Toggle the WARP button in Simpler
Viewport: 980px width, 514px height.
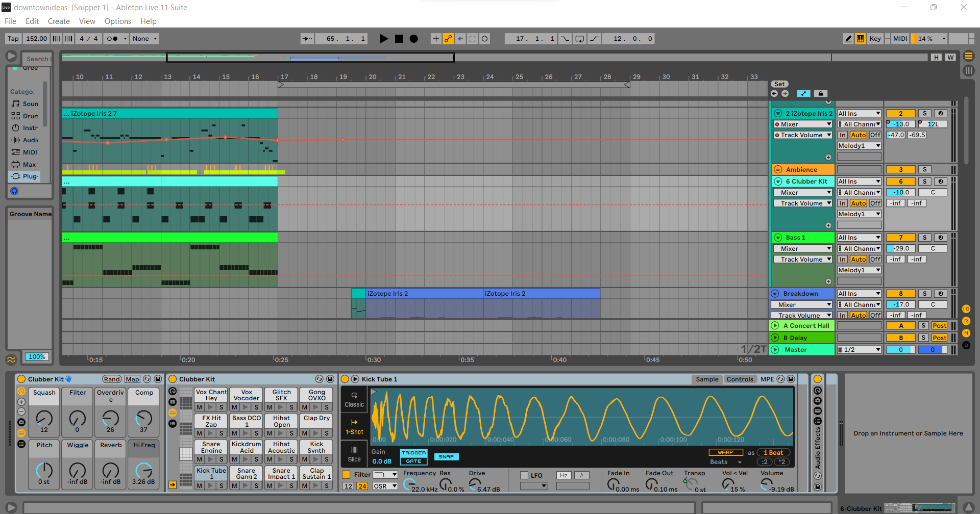pyautogui.click(x=725, y=452)
